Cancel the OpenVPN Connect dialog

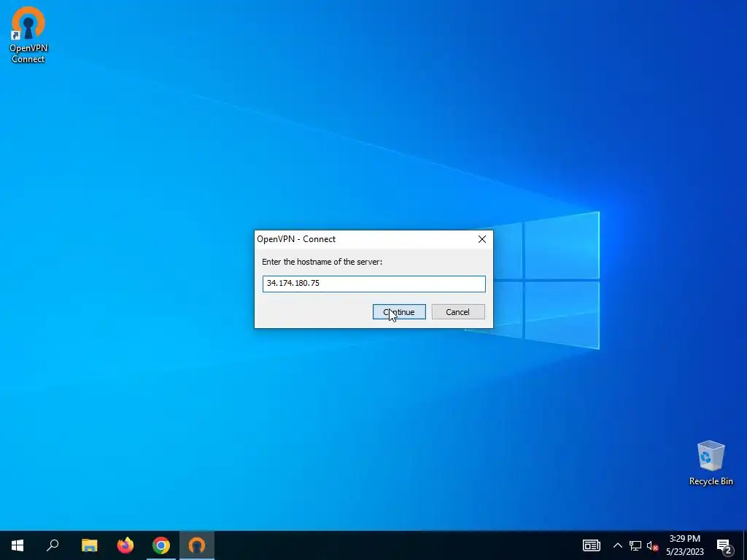[458, 312]
